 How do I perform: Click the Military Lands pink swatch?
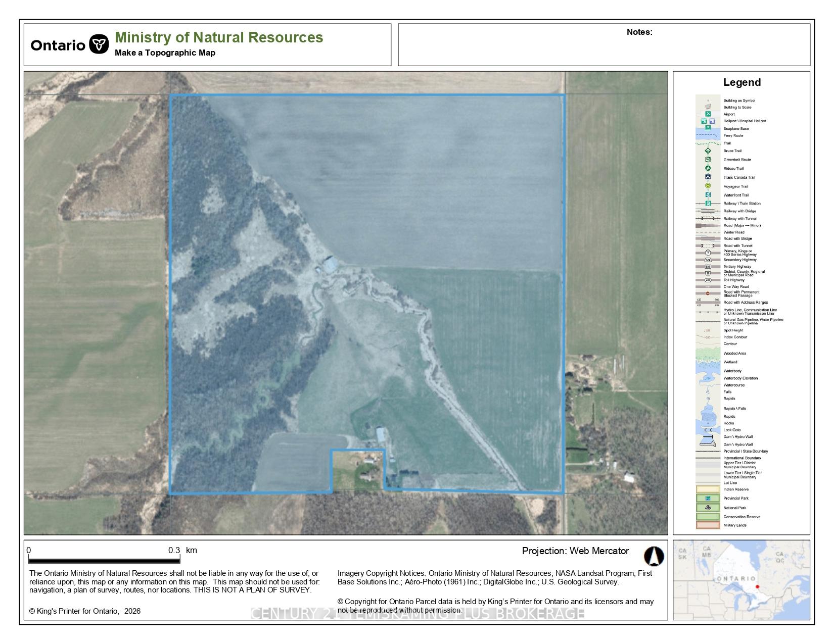[x=708, y=525]
